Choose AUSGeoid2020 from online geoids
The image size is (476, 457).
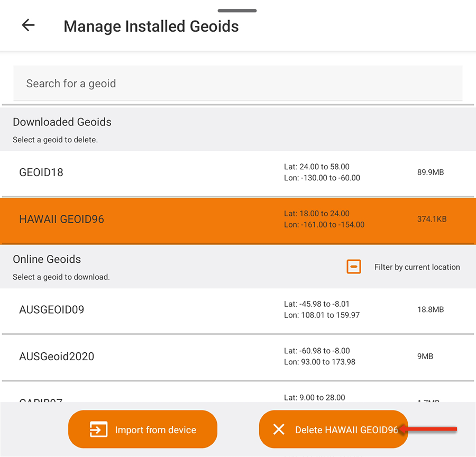[238, 357]
